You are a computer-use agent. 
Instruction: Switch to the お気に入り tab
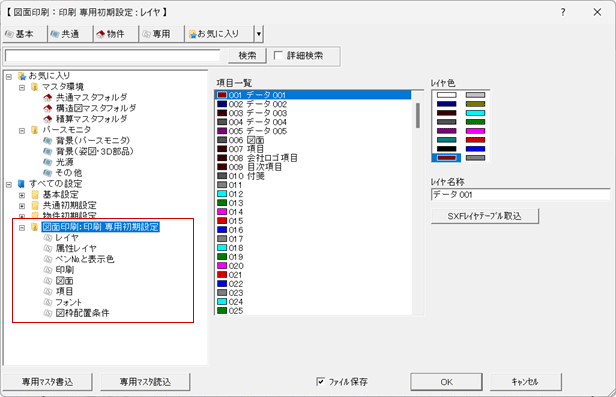pos(219,34)
